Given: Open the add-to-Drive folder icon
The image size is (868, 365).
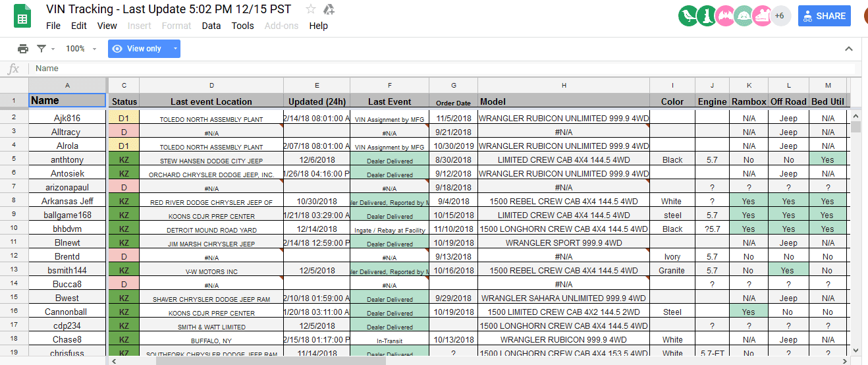Looking at the screenshot, I should point(329,9).
